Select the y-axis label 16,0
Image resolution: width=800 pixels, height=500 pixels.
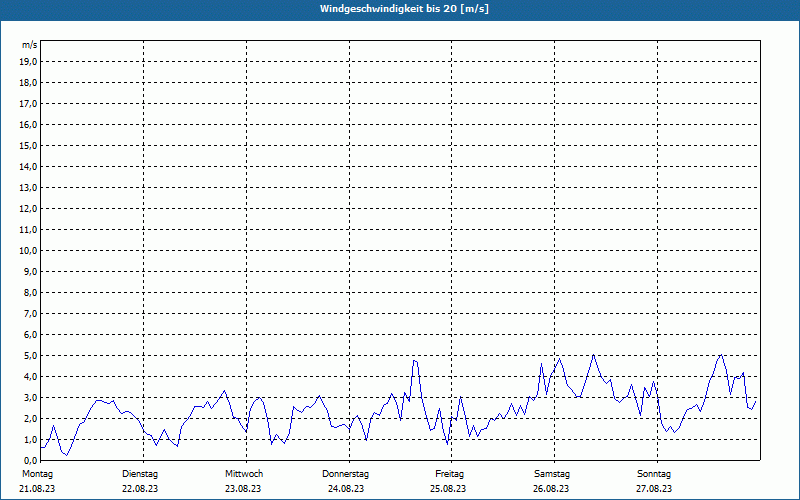(28, 124)
